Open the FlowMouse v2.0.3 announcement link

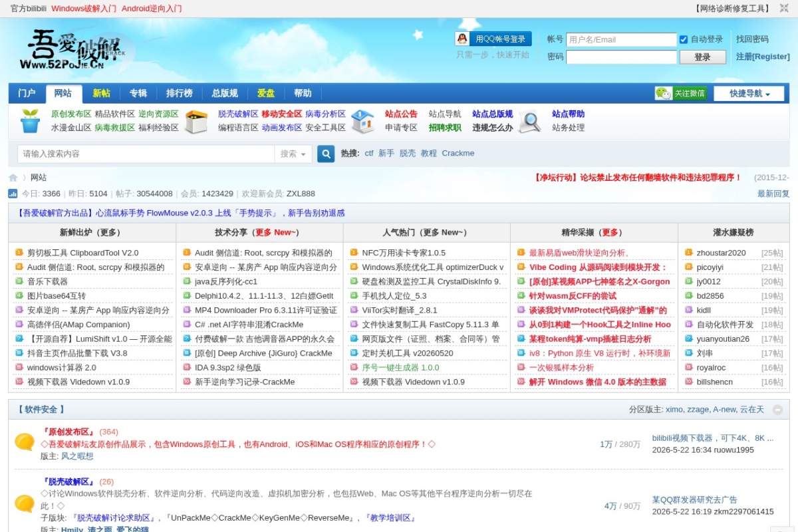pyautogui.click(x=180, y=213)
